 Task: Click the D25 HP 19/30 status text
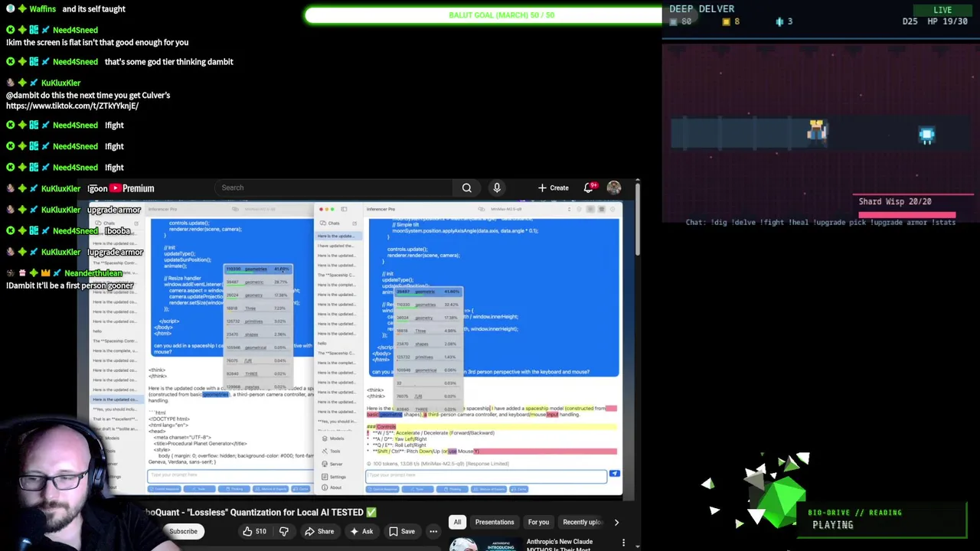935,21
